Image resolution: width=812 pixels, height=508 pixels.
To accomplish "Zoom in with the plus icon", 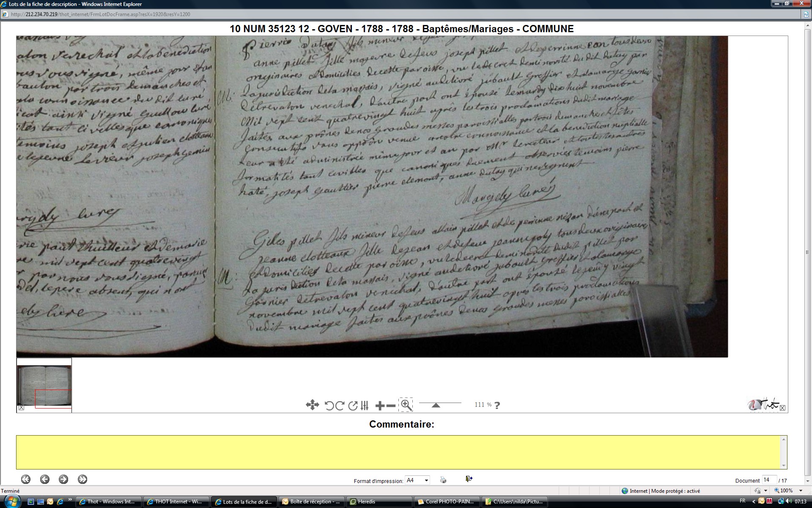I will click(x=380, y=406).
